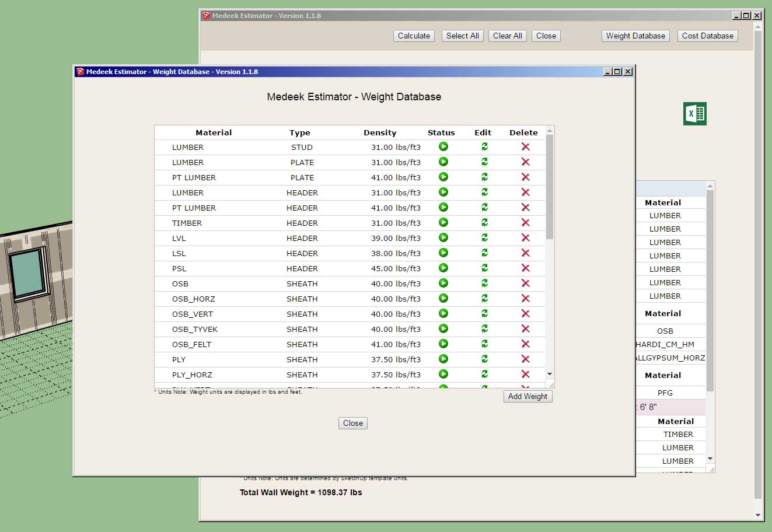Screen dimensions: 772x532
Task: Toggle the OSB_TYVEK status icon
Action: 443,329
